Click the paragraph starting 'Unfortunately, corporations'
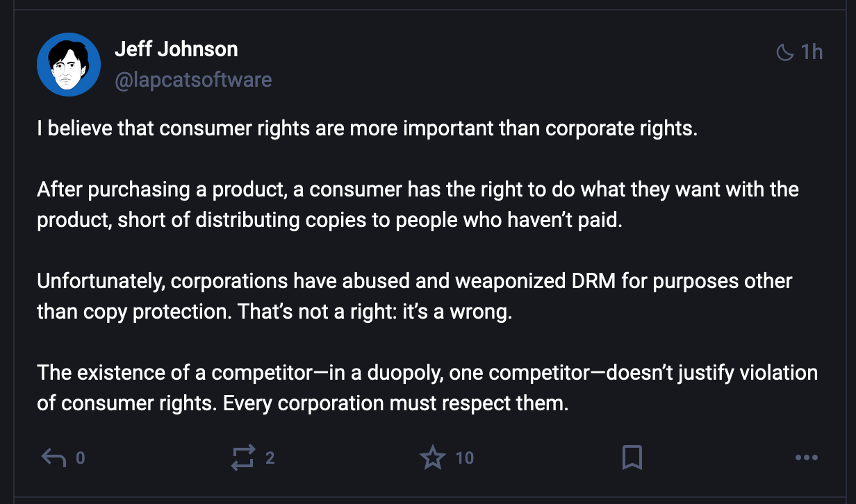 (414, 296)
